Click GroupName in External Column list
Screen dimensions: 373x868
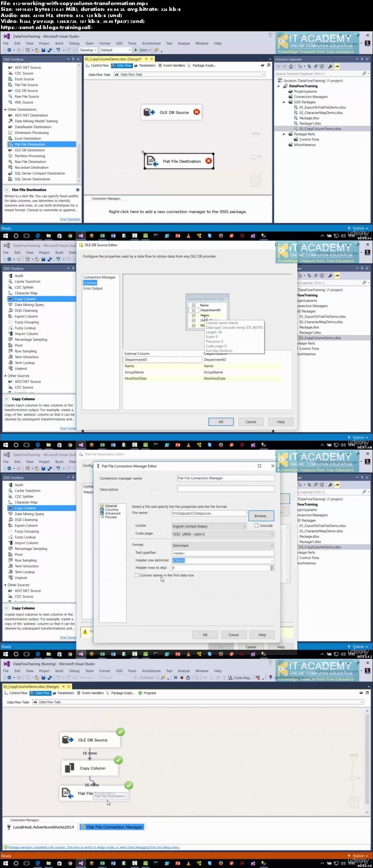pos(134,372)
